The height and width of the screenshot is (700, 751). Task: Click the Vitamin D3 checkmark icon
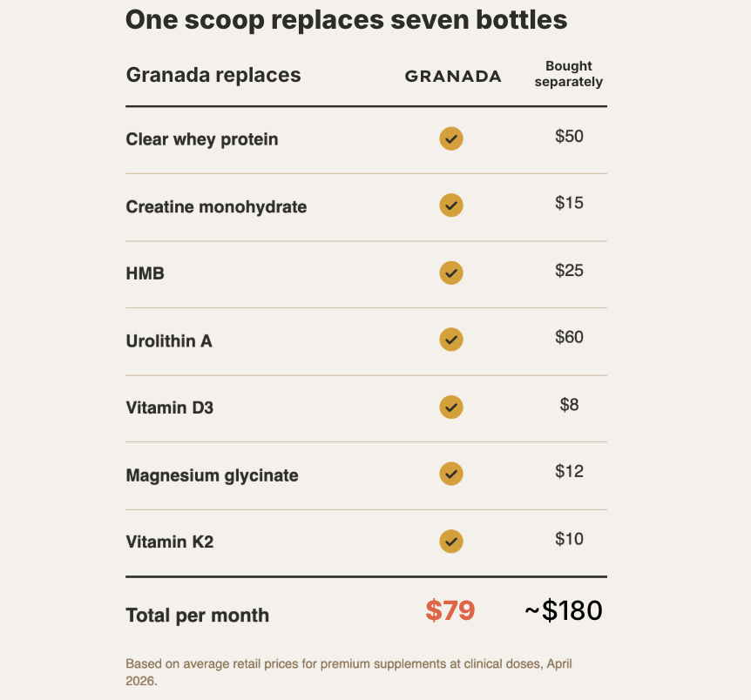[x=451, y=407]
